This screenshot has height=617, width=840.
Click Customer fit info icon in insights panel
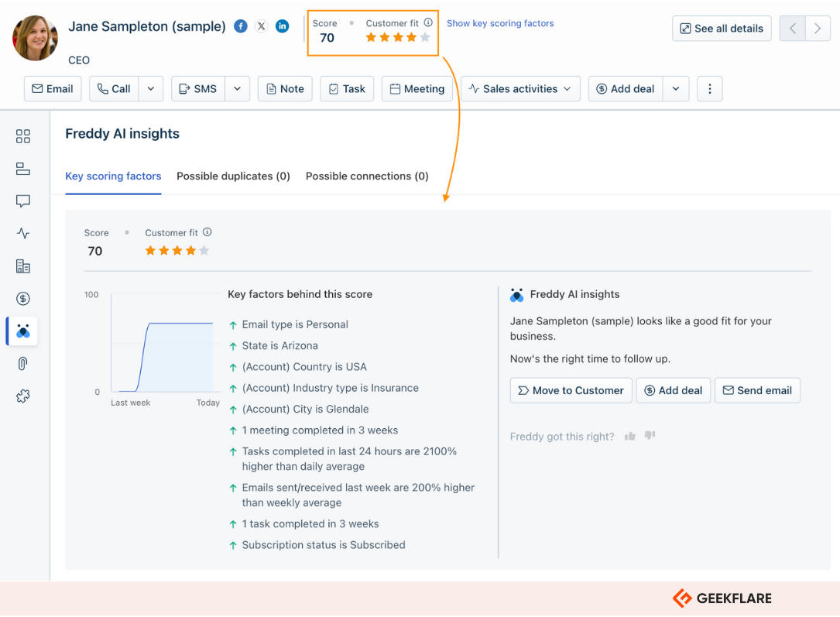207,232
